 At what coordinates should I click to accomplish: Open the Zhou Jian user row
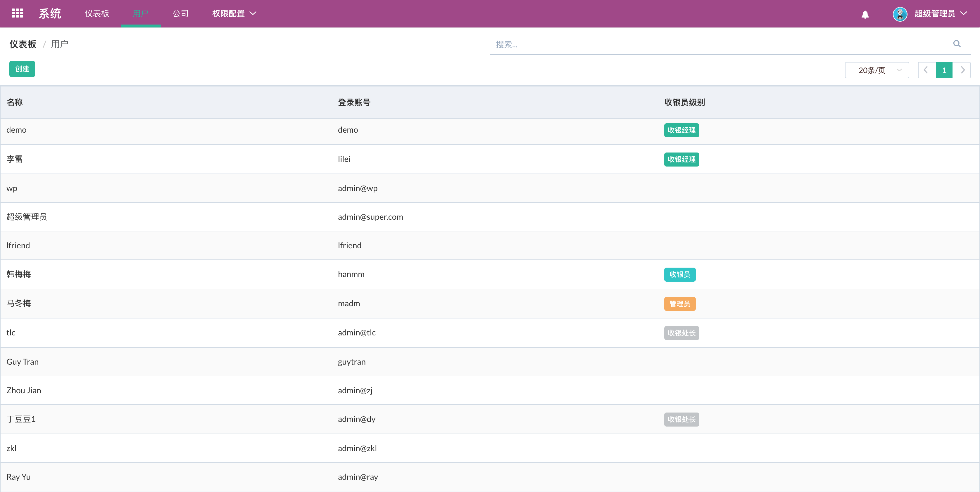click(x=490, y=391)
